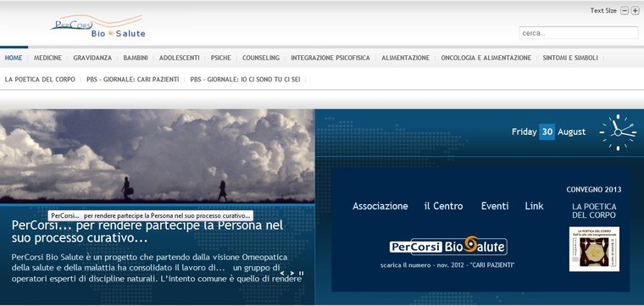This screenshot has width=644, height=306.
Task: Follow the il Centro link
Action: (x=443, y=206)
